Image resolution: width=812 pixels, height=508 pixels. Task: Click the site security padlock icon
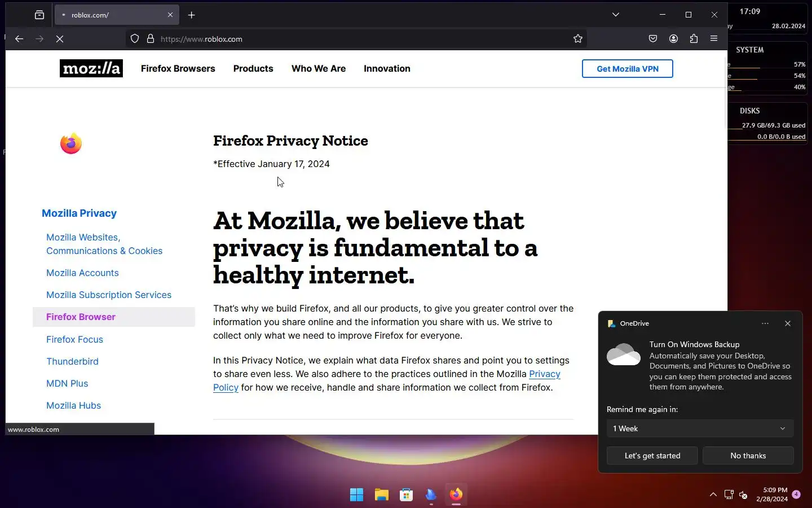pyautogui.click(x=151, y=39)
